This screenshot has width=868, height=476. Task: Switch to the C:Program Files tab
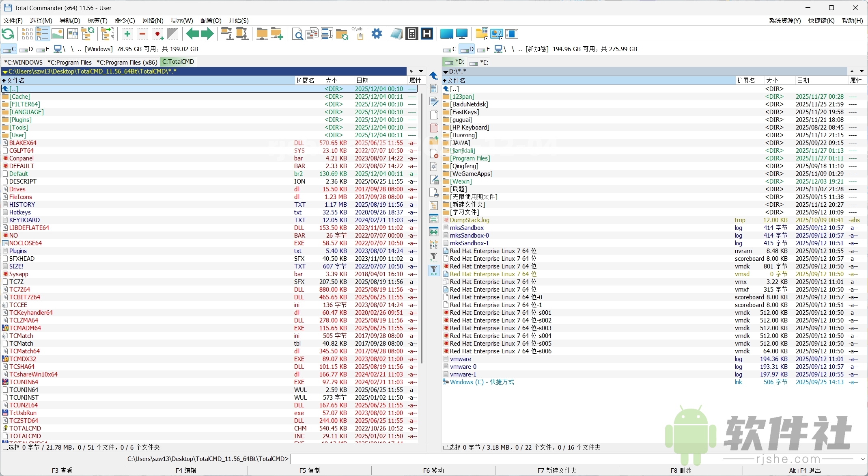[69, 62]
